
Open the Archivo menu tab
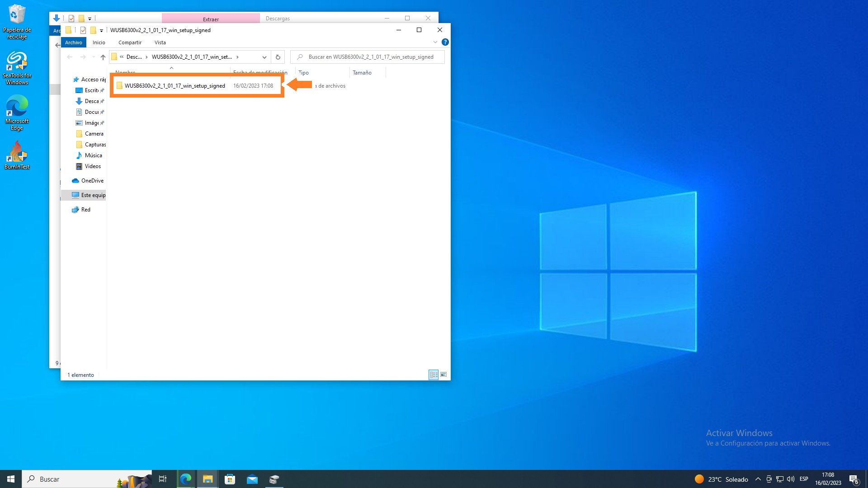[73, 42]
